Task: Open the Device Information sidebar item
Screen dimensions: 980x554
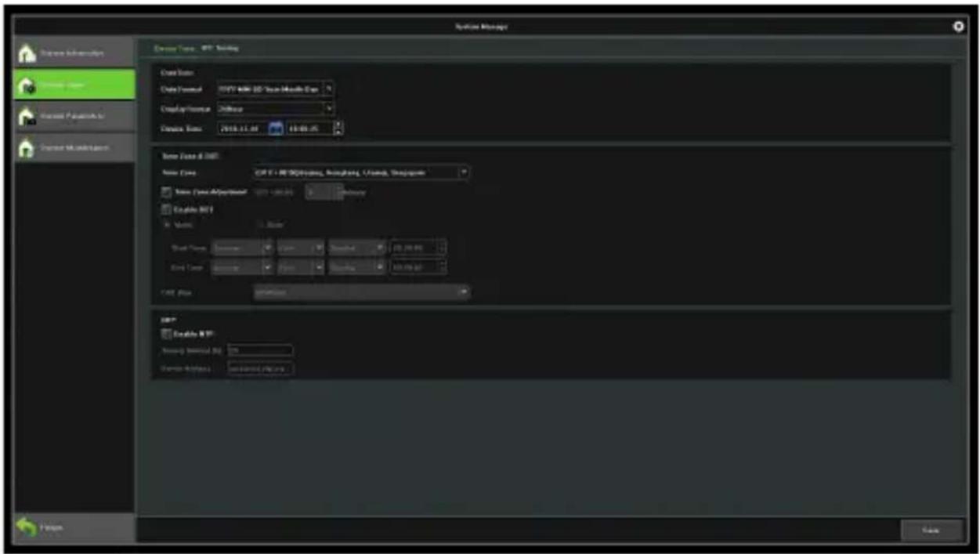Action: click(x=74, y=53)
